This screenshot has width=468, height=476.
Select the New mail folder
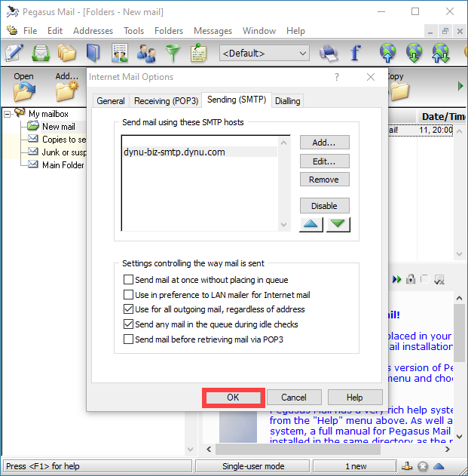tap(59, 127)
